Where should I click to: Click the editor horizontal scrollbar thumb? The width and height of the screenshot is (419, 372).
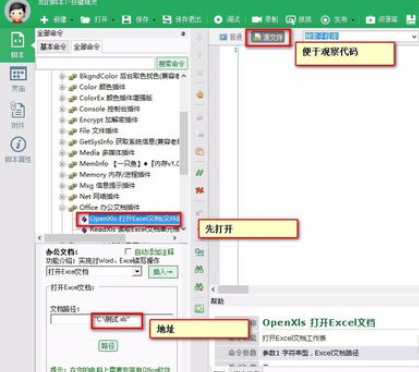point(233,289)
